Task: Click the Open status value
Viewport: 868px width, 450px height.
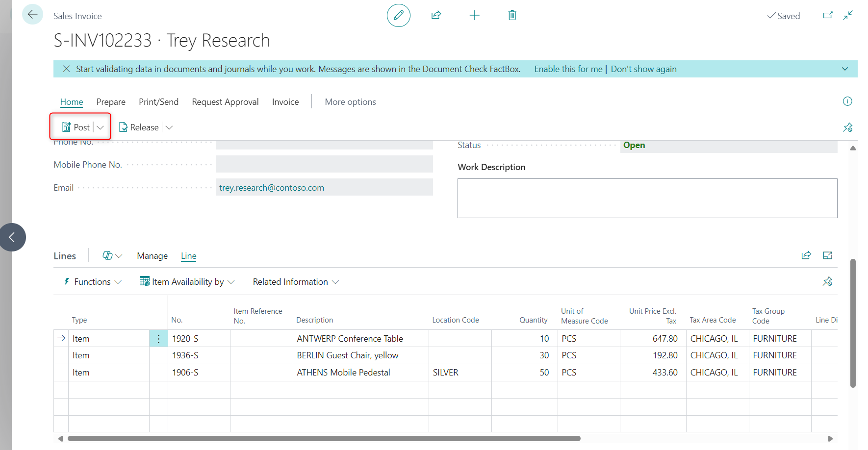Action: [634, 145]
